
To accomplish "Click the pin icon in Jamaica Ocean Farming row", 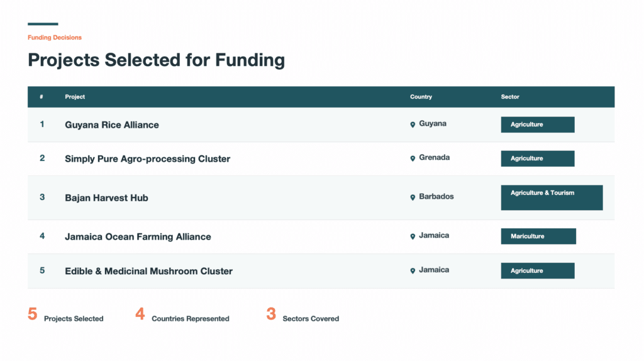I will point(413,236).
